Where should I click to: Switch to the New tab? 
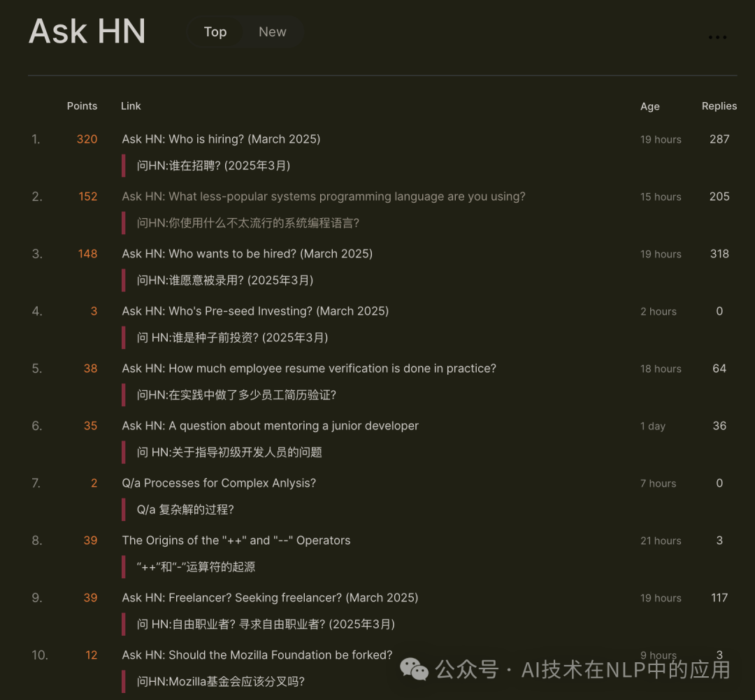(272, 32)
